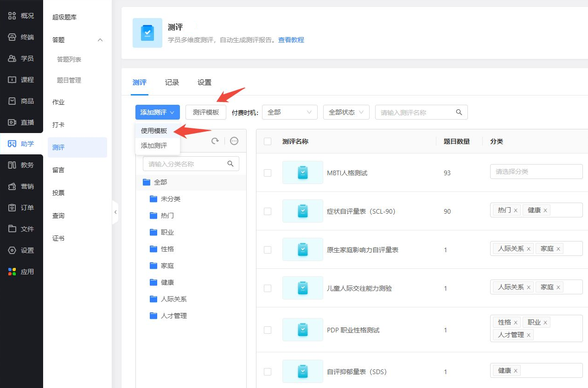Click the refresh icon above category list
Screen dimensions: 588x388
(215, 141)
